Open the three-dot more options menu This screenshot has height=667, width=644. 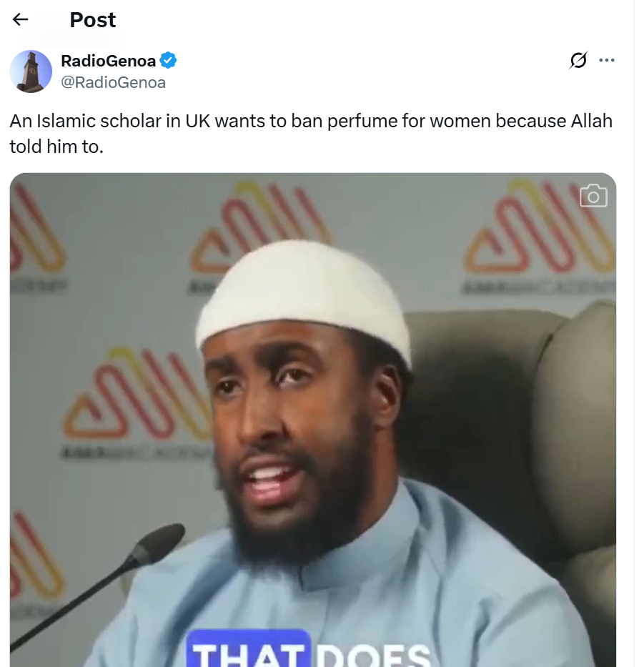tap(607, 60)
